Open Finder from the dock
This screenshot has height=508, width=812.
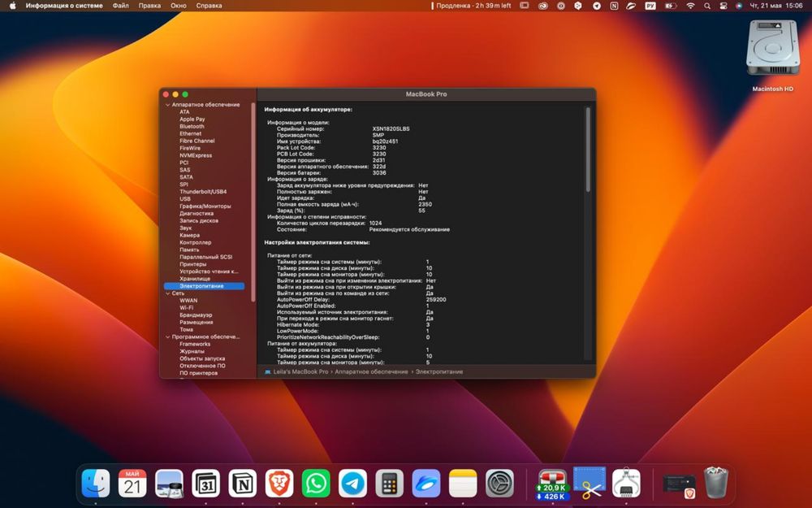click(96, 483)
